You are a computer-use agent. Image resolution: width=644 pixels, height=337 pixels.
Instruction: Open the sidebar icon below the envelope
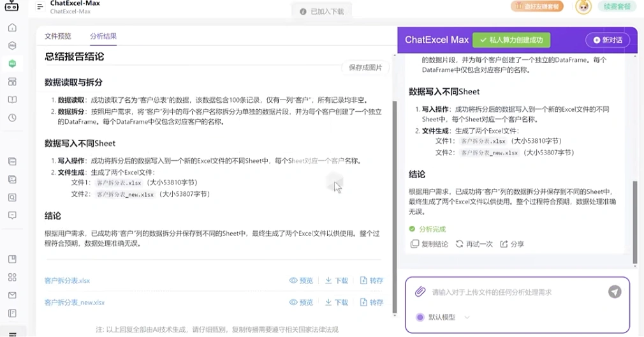(x=12, y=313)
